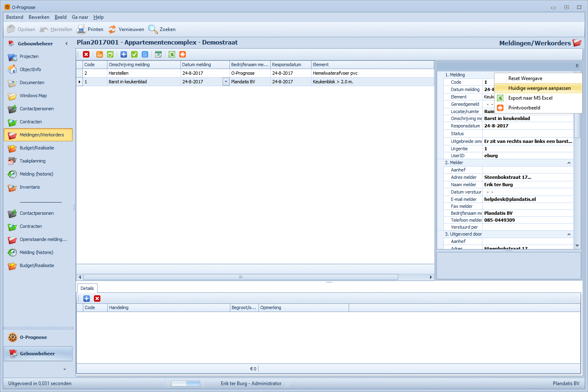The image size is (588, 392).
Task: Sort by the Omschrijving melding column header
Action: [144, 65]
